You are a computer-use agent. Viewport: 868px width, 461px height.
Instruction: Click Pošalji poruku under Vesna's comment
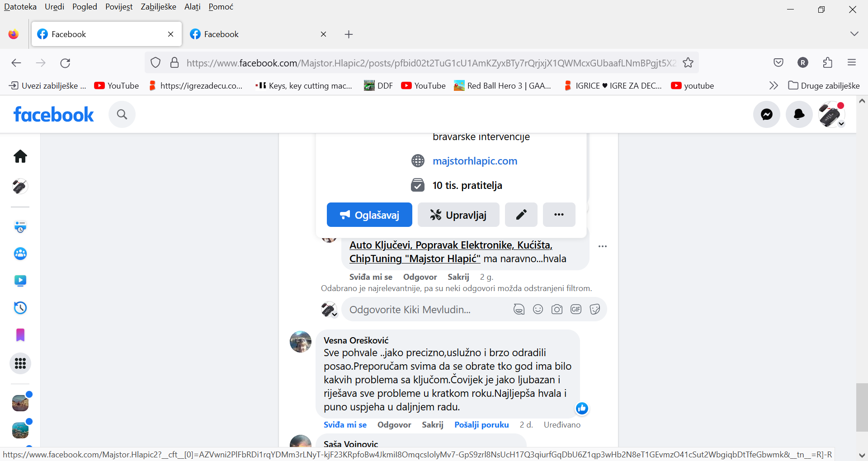(481, 425)
